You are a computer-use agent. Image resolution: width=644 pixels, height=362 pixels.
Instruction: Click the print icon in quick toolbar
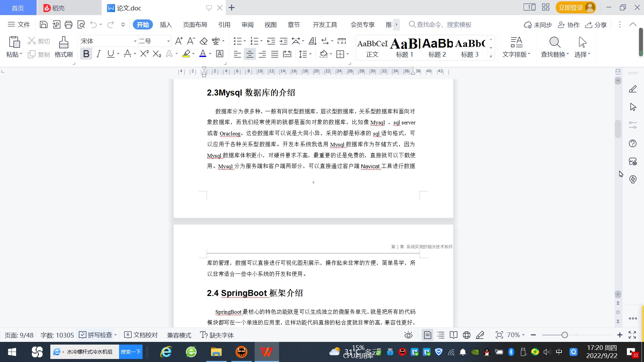68,24
